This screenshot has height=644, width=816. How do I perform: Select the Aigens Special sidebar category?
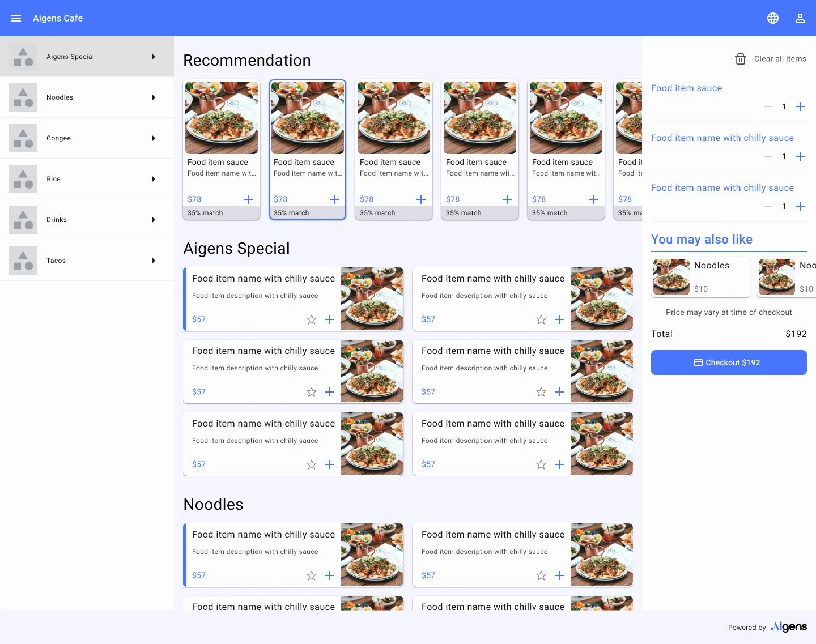70,56
